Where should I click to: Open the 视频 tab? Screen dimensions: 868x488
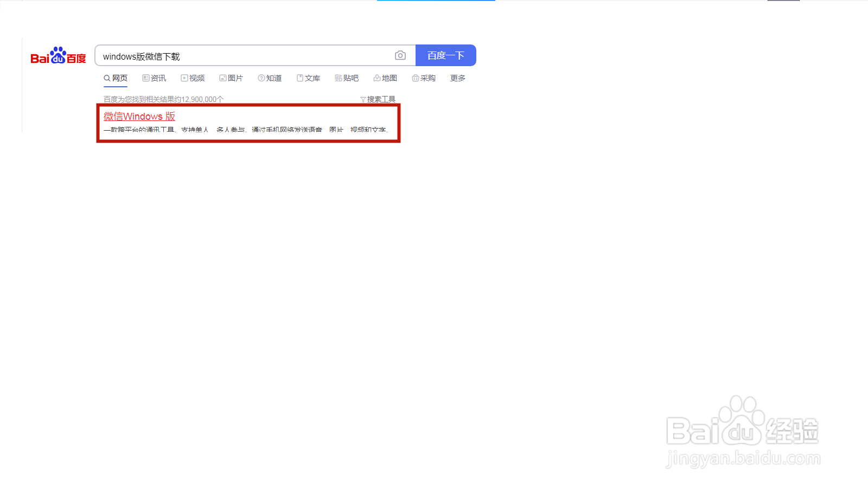click(x=196, y=78)
